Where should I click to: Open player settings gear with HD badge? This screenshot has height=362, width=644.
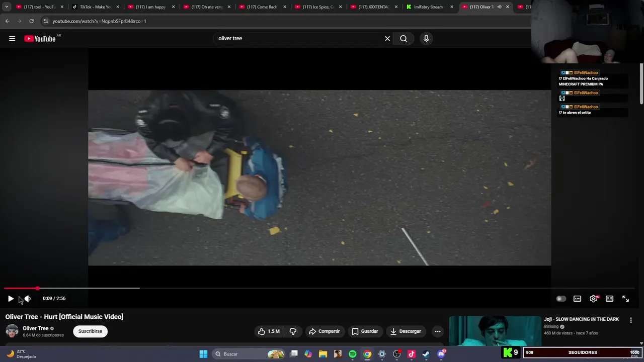pyautogui.click(x=594, y=299)
